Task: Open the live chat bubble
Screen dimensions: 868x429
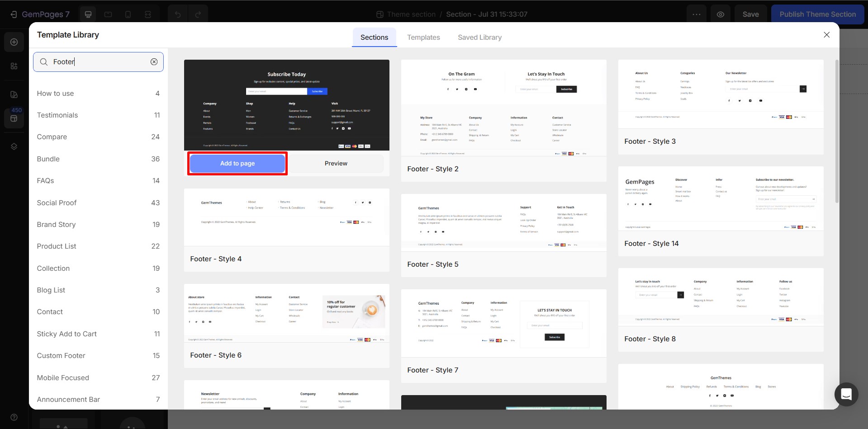Action: [x=846, y=394]
